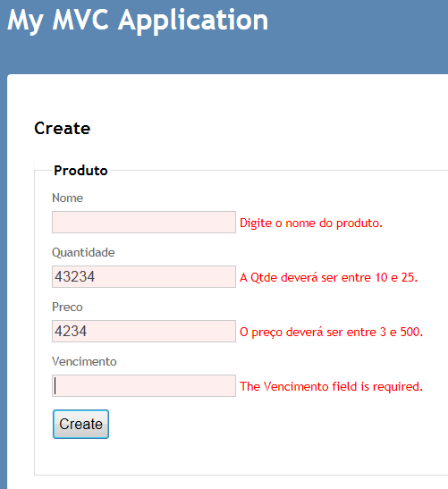Image resolution: width=448 pixels, height=489 pixels.
Task: Focus the Vencimento input field
Action: click(x=144, y=386)
